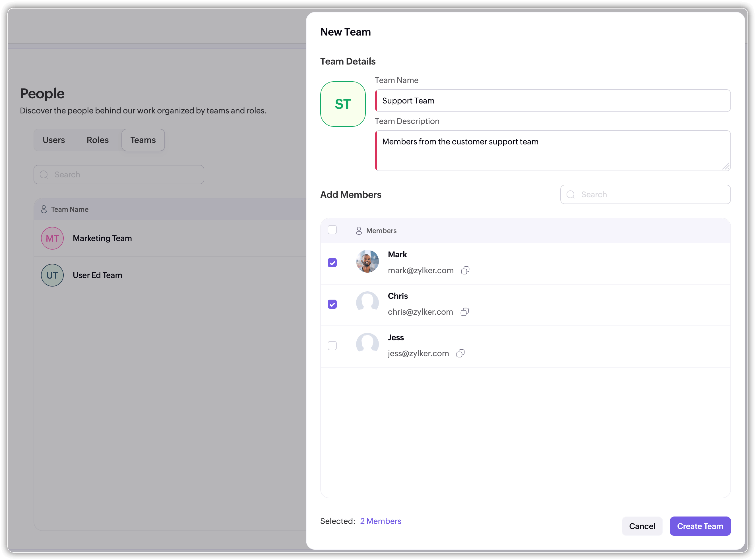Click the ST team avatar icon
This screenshot has height=560, width=756.
point(342,104)
